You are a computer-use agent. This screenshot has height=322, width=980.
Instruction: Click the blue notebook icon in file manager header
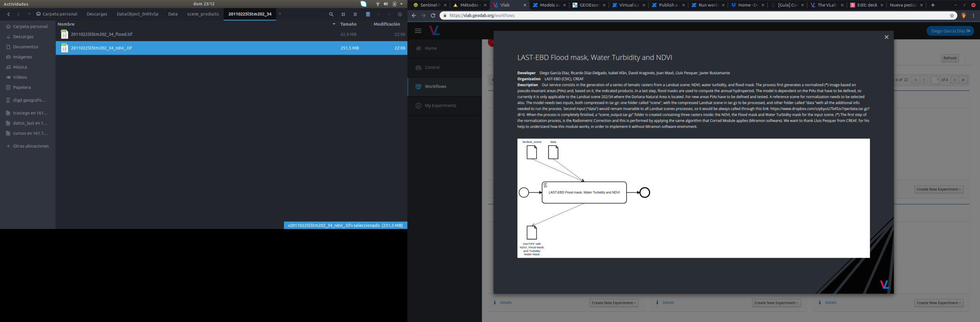pos(368,14)
